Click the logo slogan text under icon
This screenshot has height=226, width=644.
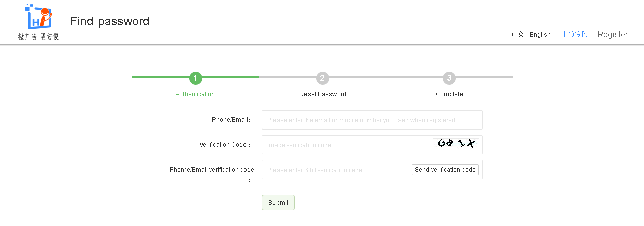[39, 37]
